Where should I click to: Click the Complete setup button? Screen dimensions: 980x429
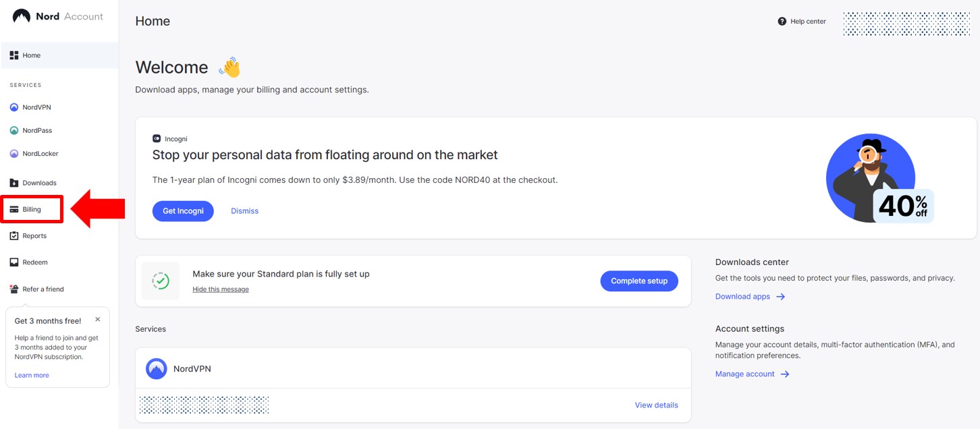(638, 281)
